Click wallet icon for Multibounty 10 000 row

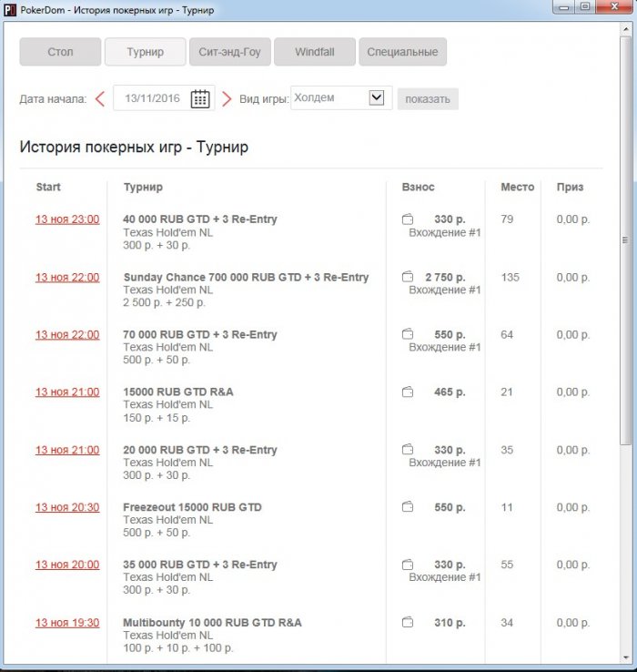tap(408, 622)
